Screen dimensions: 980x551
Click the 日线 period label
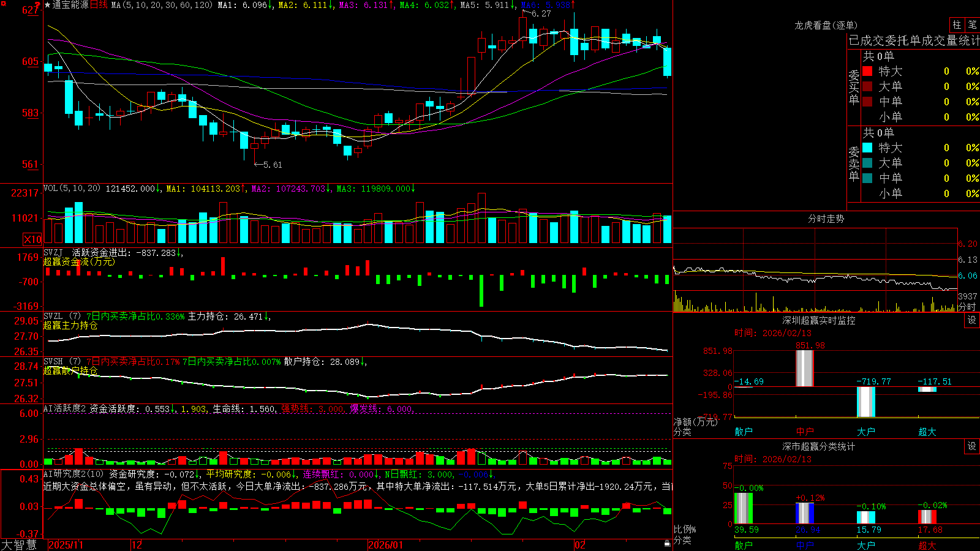pyautogui.click(x=99, y=5)
